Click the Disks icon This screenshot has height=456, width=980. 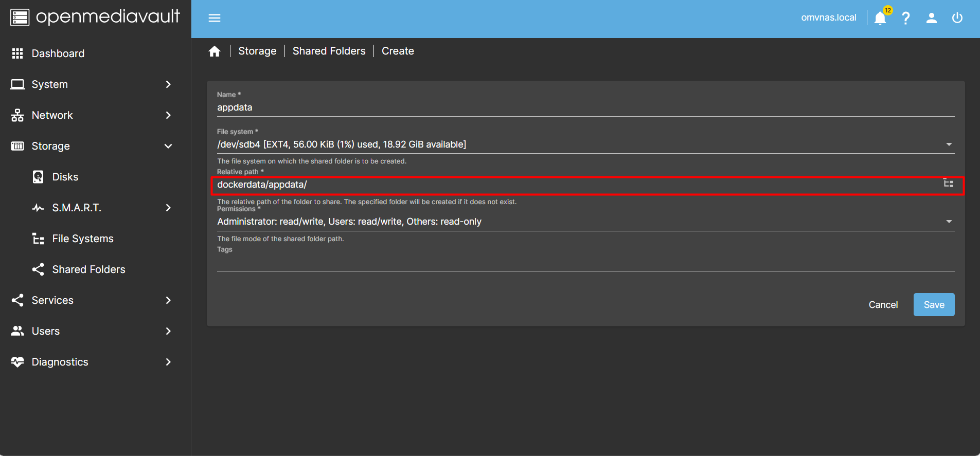point(38,177)
